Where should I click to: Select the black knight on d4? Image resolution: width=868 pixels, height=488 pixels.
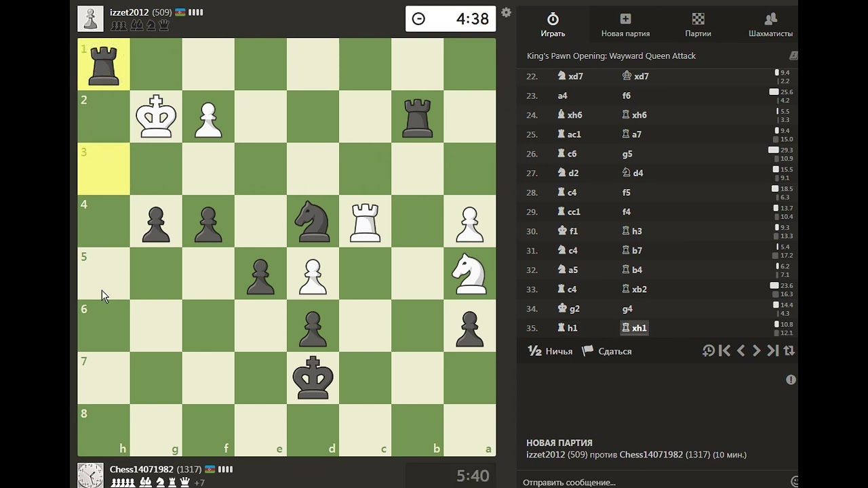tap(313, 220)
